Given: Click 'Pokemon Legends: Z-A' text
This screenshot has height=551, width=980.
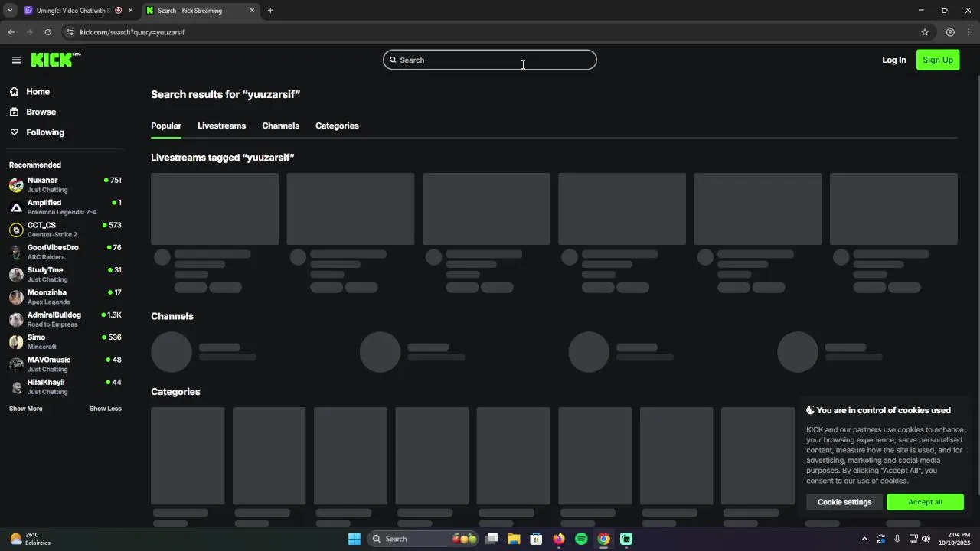Looking at the screenshot, I should click(62, 212).
